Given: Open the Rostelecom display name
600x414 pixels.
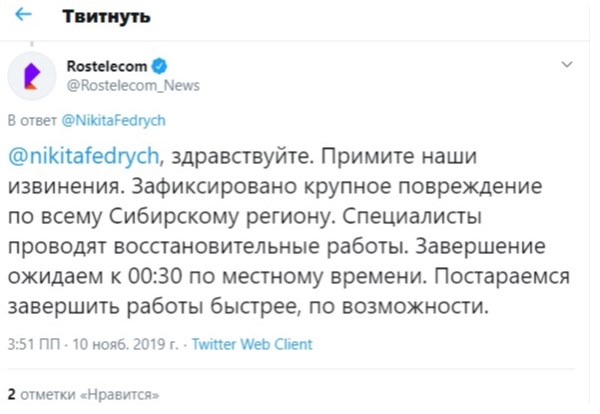Looking at the screenshot, I should [x=107, y=66].
